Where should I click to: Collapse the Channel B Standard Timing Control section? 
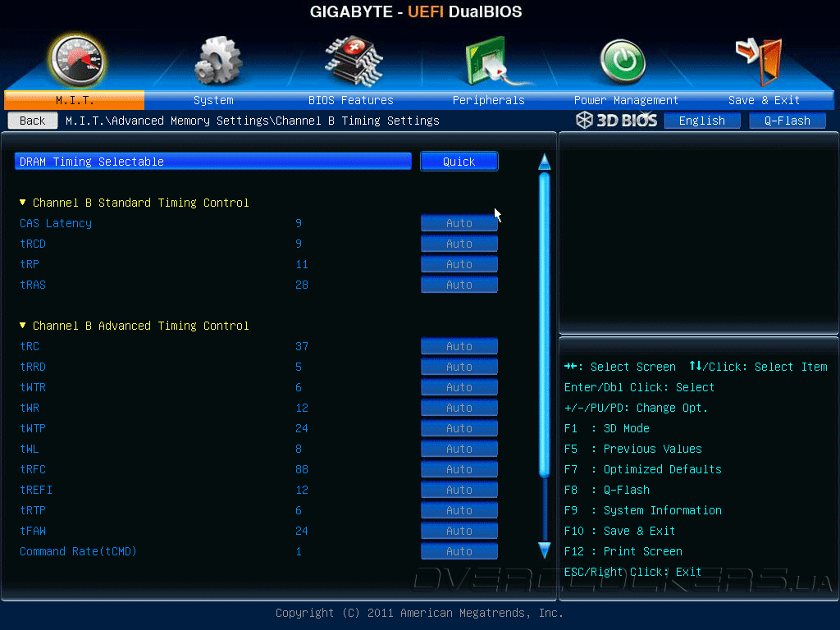point(22,203)
